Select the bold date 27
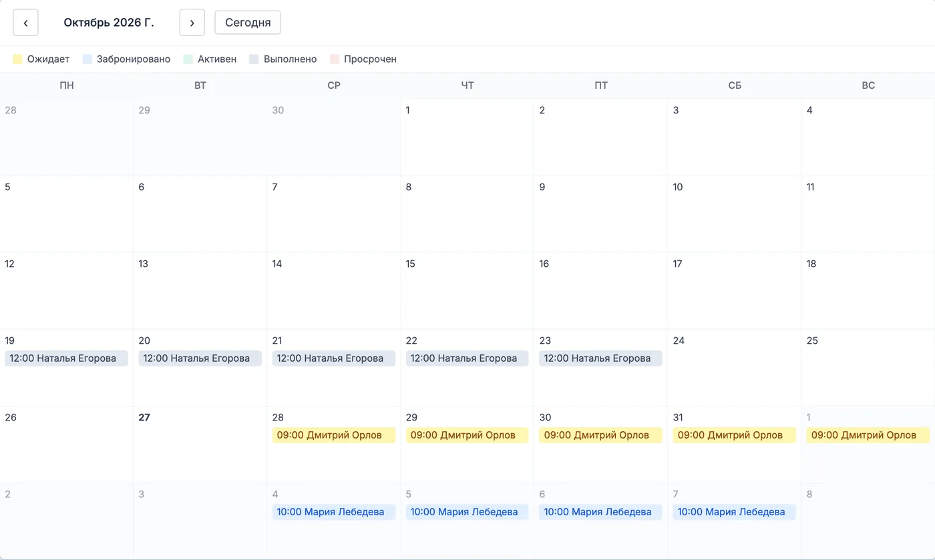935x560 pixels. click(x=144, y=417)
